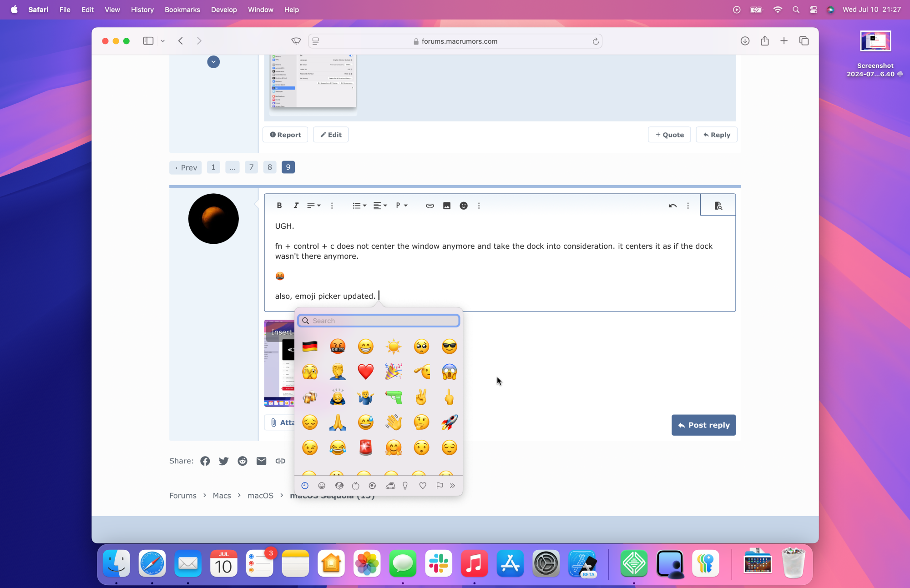
Task: Toggle bold formatting in the editor
Action: [279, 206]
